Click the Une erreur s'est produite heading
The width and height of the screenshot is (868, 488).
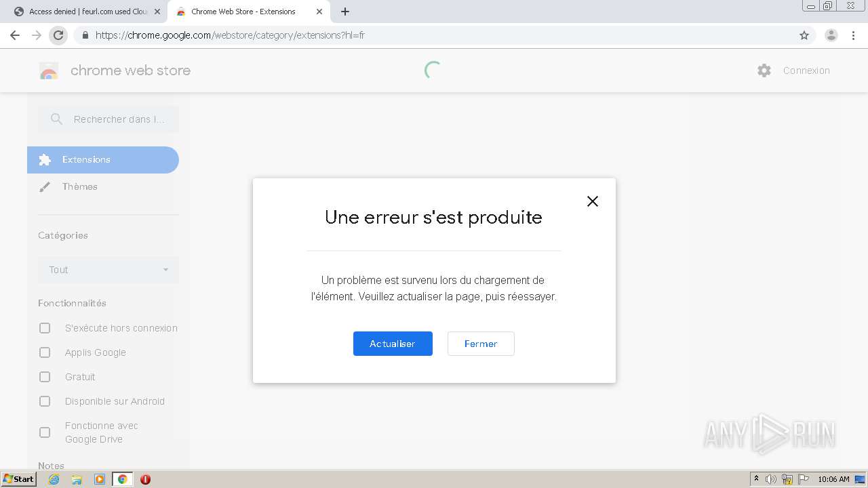click(433, 218)
